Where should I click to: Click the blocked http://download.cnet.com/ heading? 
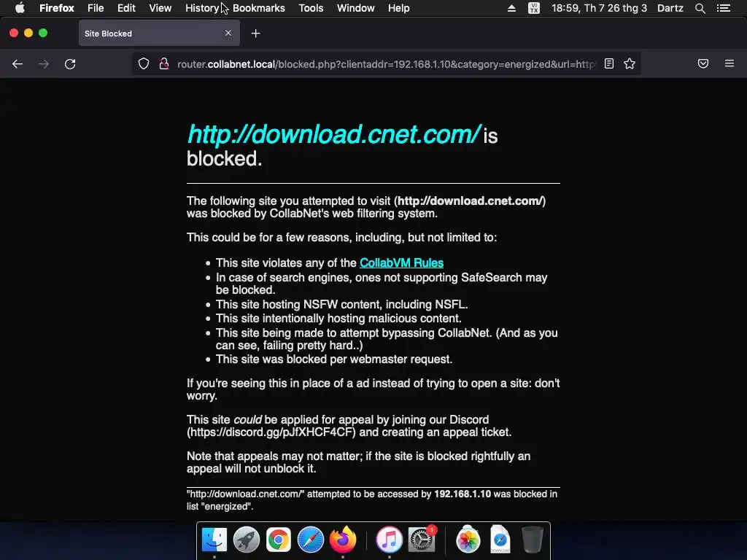click(x=334, y=134)
